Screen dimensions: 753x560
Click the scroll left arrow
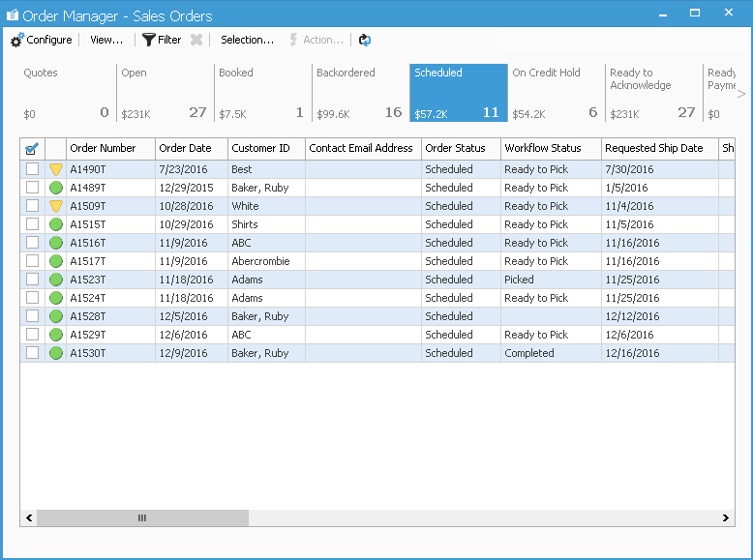[x=29, y=517]
